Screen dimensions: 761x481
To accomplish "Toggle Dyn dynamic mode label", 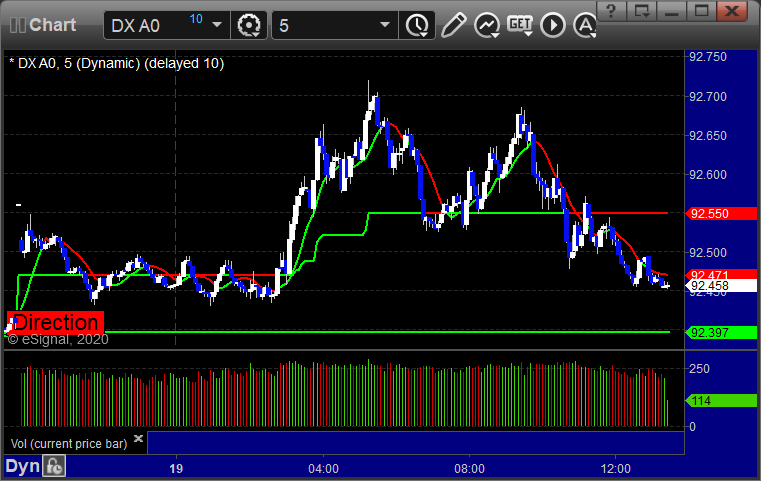I will click(22, 466).
